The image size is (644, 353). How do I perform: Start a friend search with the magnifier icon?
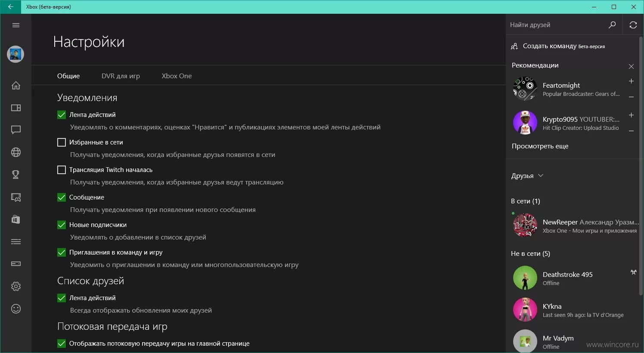pyautogui.click(x=612, y=25)
